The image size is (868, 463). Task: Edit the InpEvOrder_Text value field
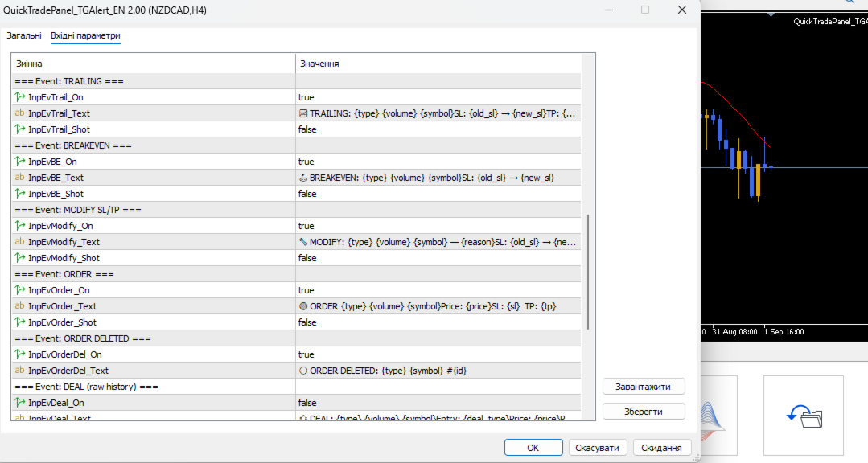coord(438,306)
